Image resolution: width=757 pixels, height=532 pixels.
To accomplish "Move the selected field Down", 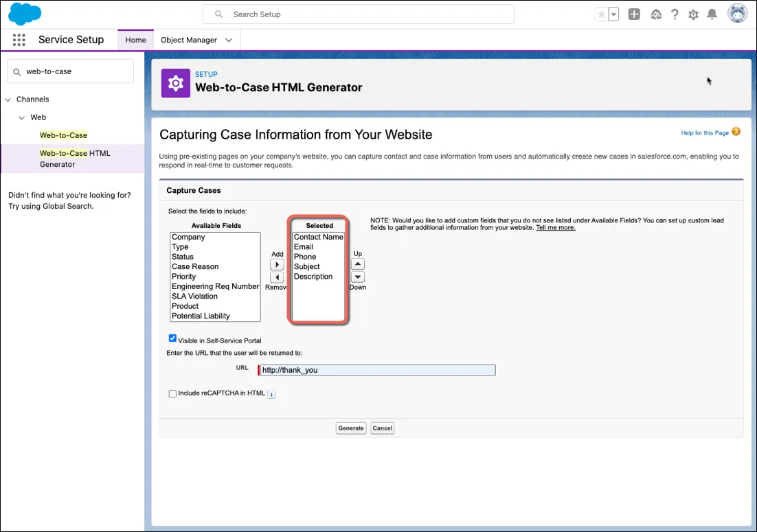I will (x=358, y=277).
